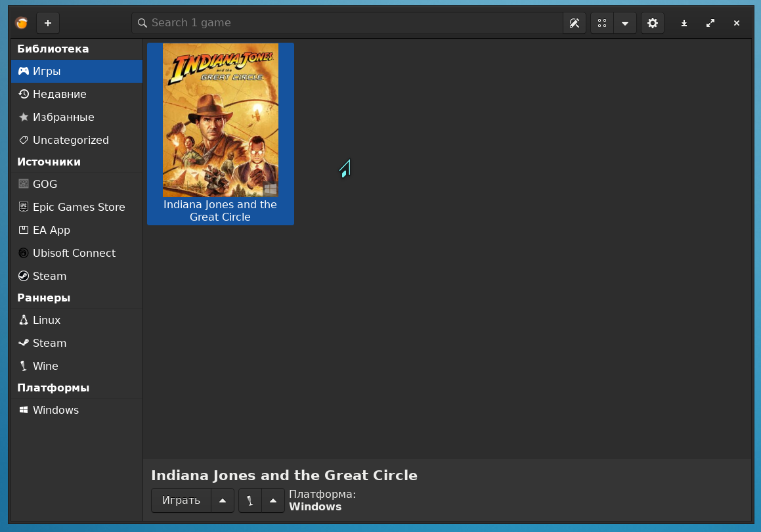This screenshot has width=761, height=532.
Task: Filter by the Windows platform in sidebar
Action: point(77,410)
